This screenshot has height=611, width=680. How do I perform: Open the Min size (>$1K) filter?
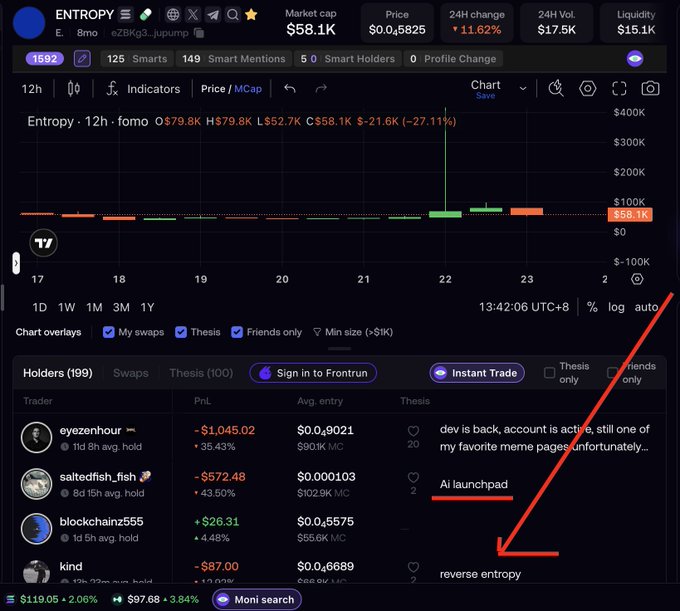pyautogui.click(x=353, y=332)
